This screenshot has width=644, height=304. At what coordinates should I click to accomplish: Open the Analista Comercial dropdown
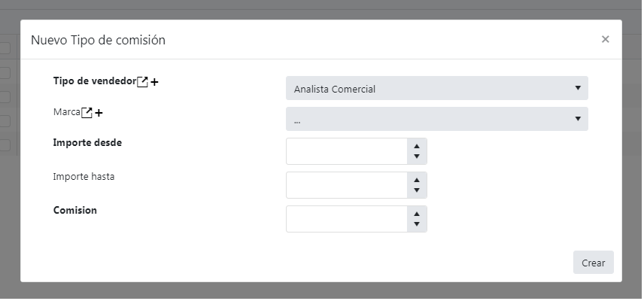click(x=437, y=88)
